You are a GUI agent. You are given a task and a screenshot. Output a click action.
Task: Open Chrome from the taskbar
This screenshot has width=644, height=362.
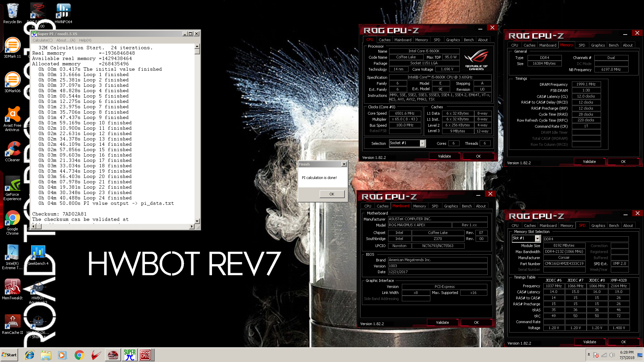(79, 355)
